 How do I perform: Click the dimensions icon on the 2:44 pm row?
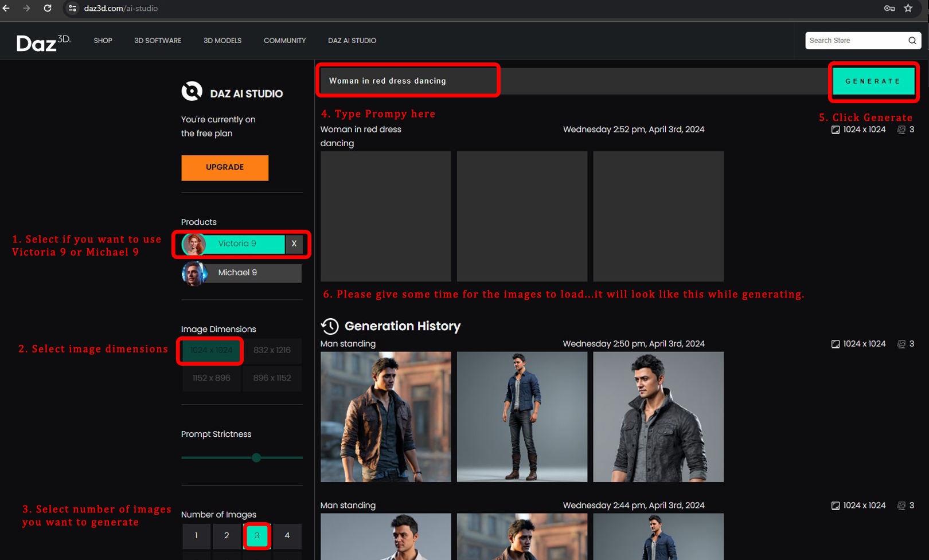[x=836, y=506]
